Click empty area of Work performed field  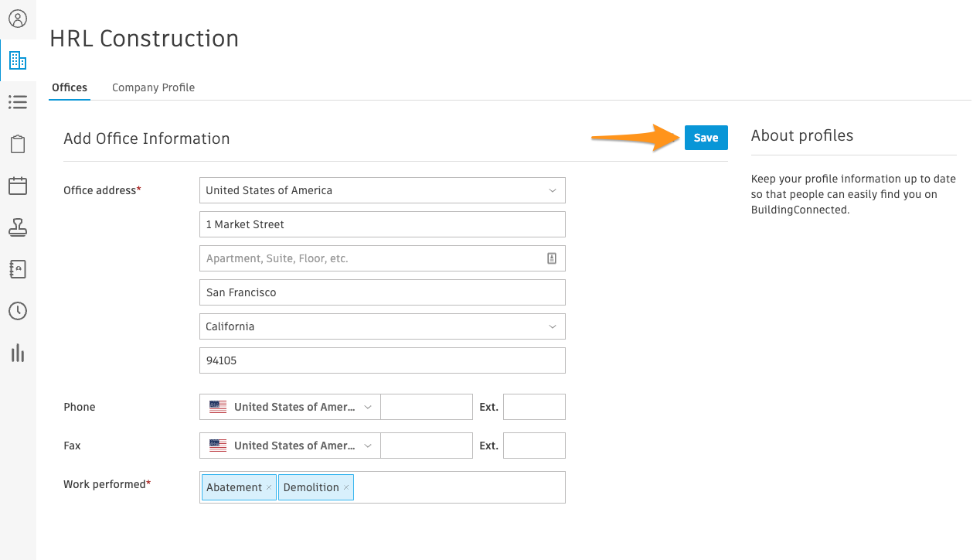(459, 487)
